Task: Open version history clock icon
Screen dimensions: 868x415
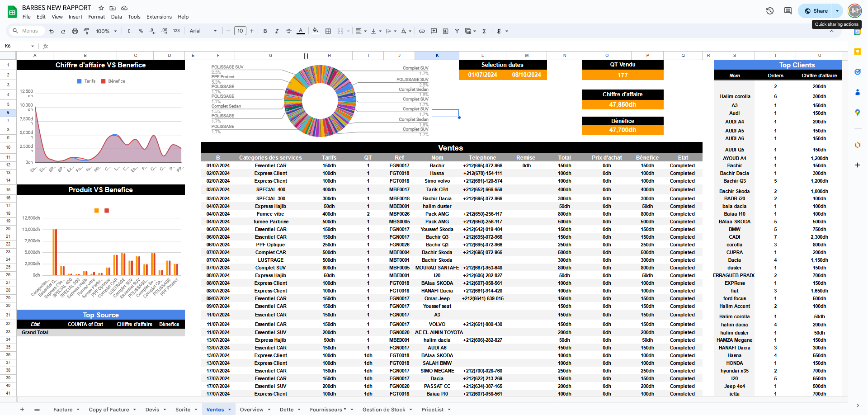Action: [770, 11]
